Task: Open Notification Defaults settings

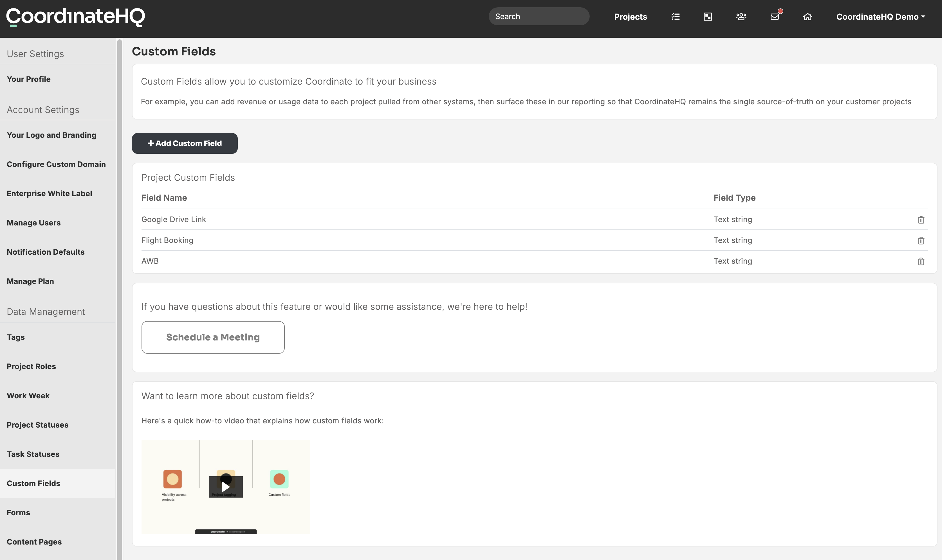Action: (46, 252)
